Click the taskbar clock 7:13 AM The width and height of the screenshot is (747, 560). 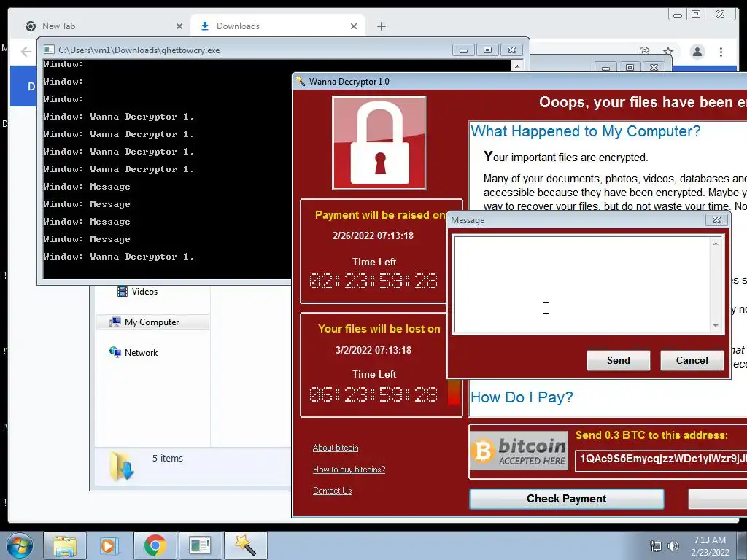point(710,540)
